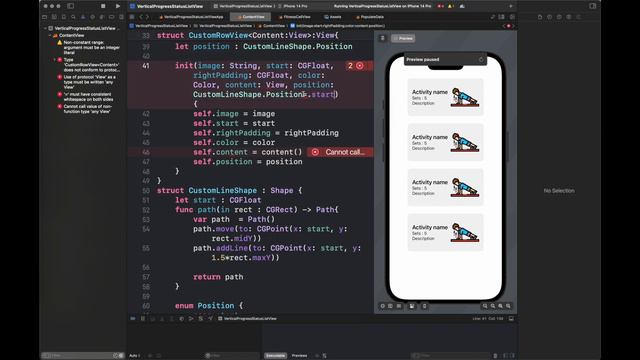Click the selectable preview mode icon
This screenshot has height=360, width=640.
[390, 306]
